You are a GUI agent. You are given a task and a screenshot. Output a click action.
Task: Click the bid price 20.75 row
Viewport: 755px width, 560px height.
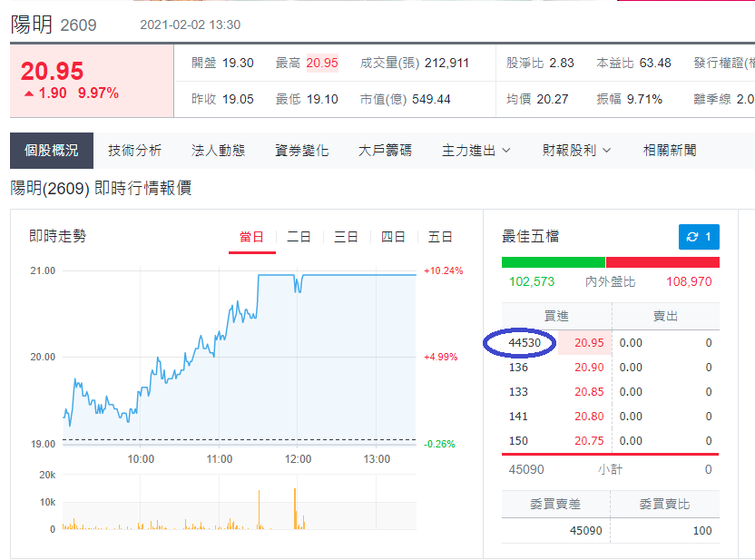(x=589, y=441)
